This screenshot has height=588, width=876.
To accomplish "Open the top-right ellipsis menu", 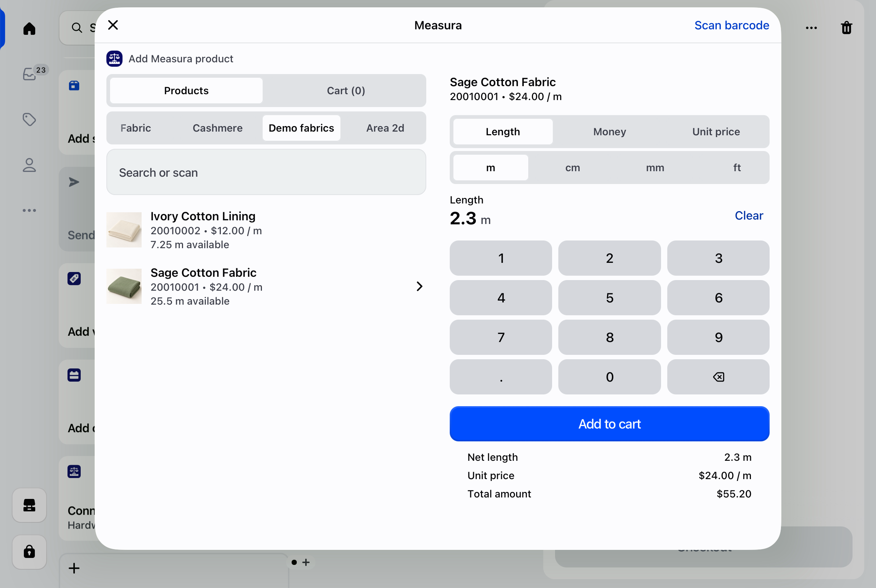I will pos(811,28).
